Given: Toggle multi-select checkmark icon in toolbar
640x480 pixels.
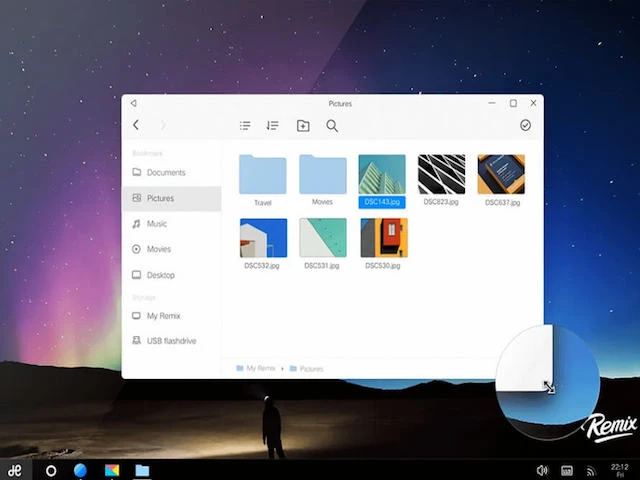Looking at the screenshot, I should (x=525, y=125).
